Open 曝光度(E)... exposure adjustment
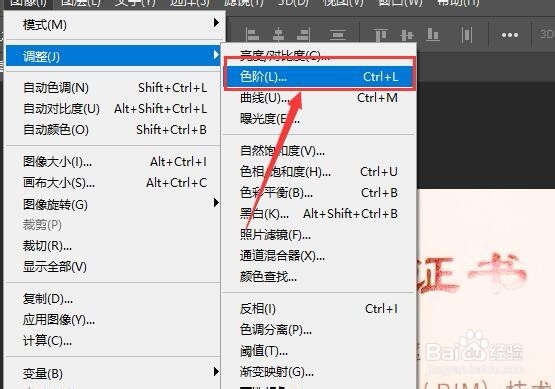Viewport: 555px width, 389px height. [x=319, y=119]
